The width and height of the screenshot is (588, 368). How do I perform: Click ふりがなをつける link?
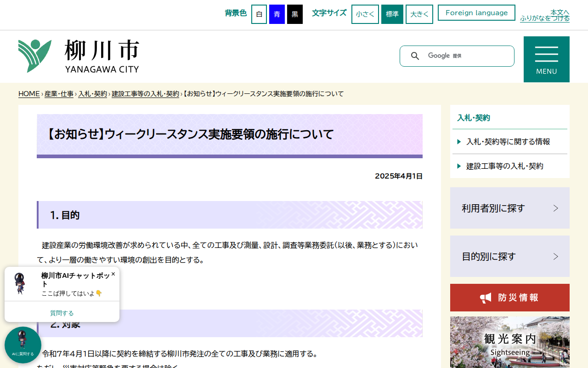click(545, 18)
